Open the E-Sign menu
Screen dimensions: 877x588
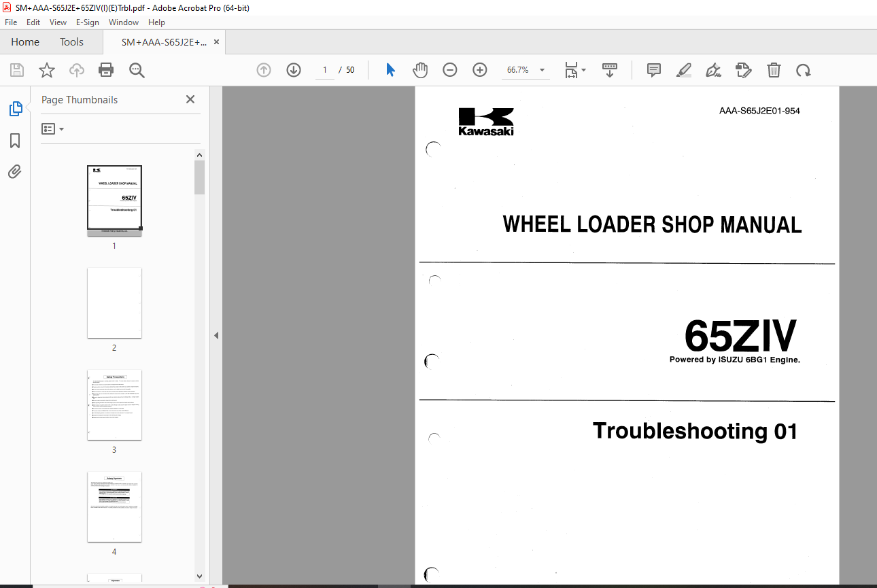coord(88,22)
